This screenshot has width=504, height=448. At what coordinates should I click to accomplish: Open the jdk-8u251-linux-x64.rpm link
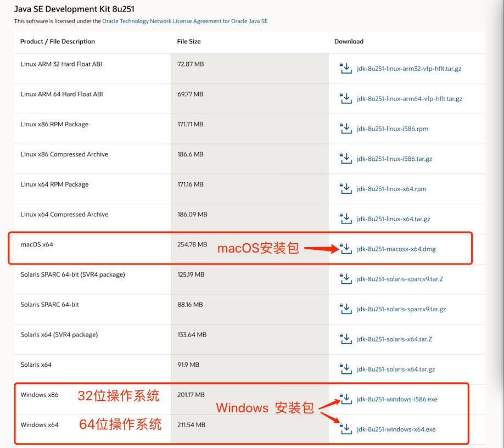point(391,189)
